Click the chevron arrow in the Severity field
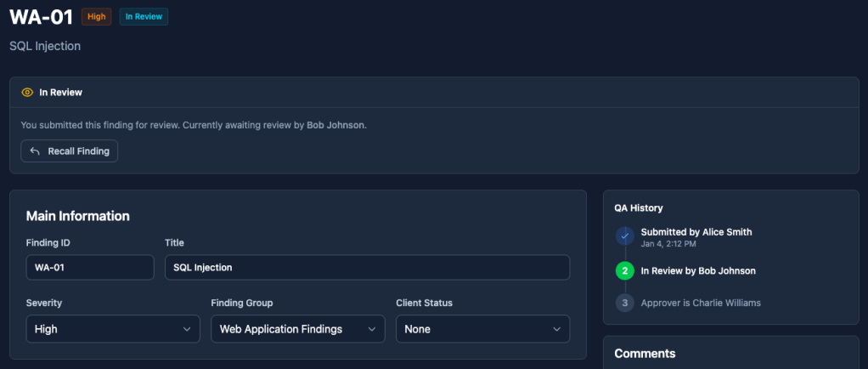The height and width of the screenshot is (369, 868). 187,329
